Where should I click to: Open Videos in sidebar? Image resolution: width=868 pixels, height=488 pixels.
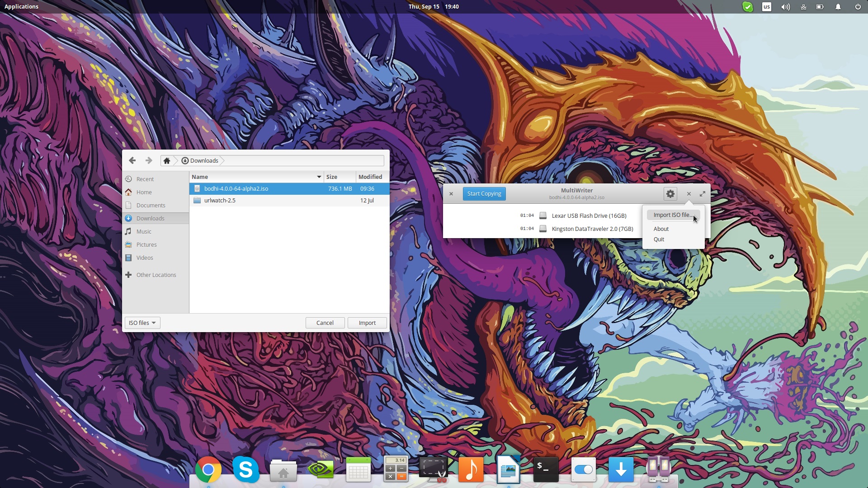tap(156, 258)
